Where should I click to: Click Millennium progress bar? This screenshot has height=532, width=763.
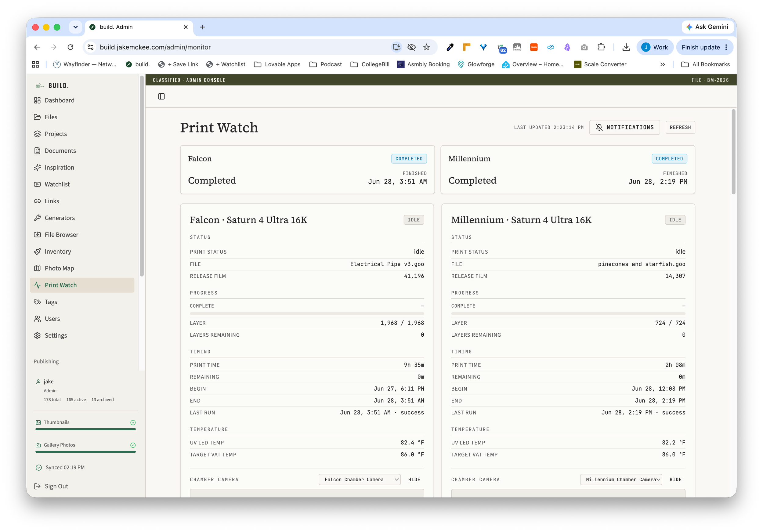coord(568,314)
